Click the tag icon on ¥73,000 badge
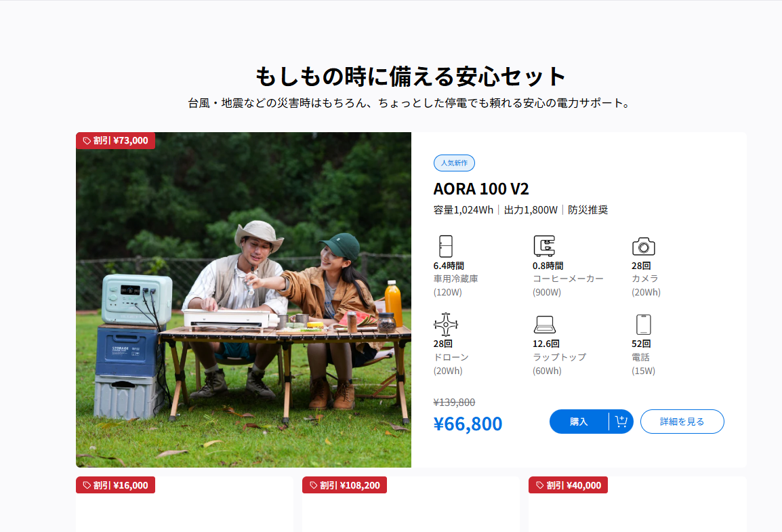 [x=87, y=140]
